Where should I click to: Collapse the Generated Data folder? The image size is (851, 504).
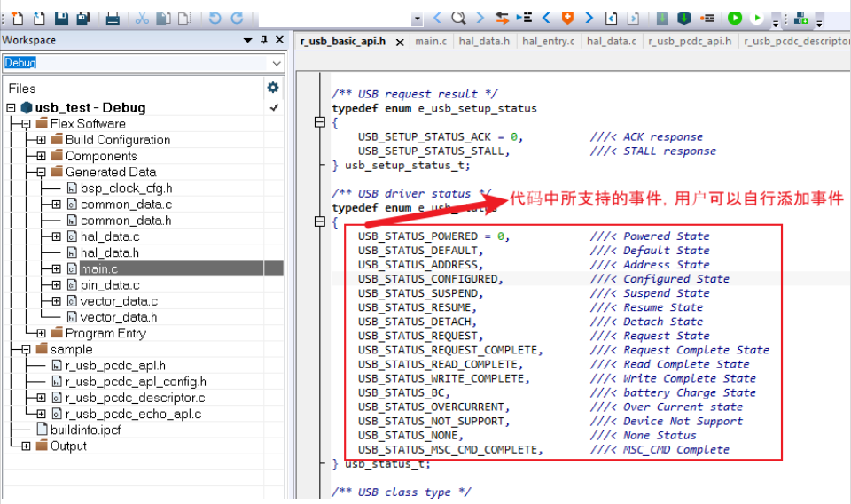tap(42, 172)
